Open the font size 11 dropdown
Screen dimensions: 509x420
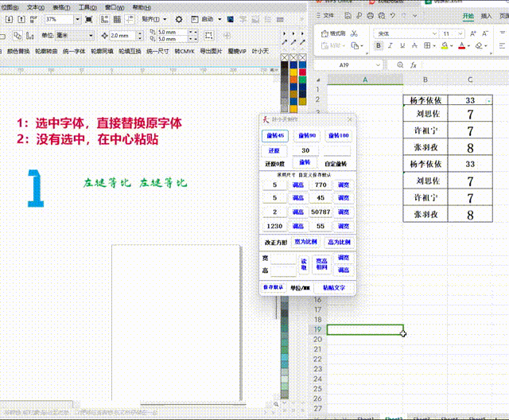point(460,33)
